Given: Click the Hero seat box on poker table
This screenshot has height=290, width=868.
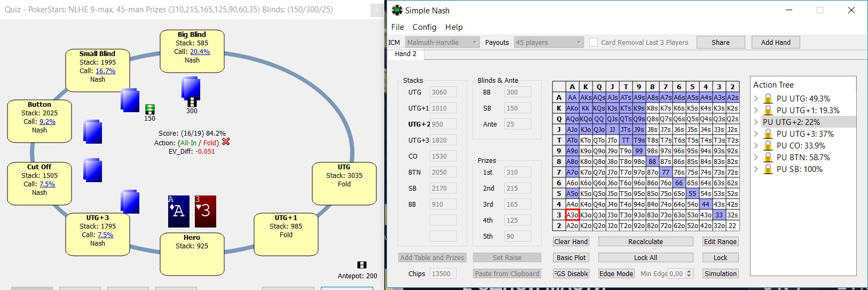Looking at the screenshot, I should (192, 254).
